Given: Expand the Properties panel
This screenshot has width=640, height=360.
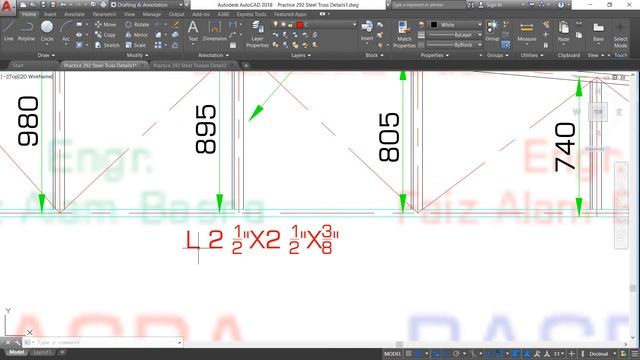Looking at the screenshot, I should (x=434, y=55).
